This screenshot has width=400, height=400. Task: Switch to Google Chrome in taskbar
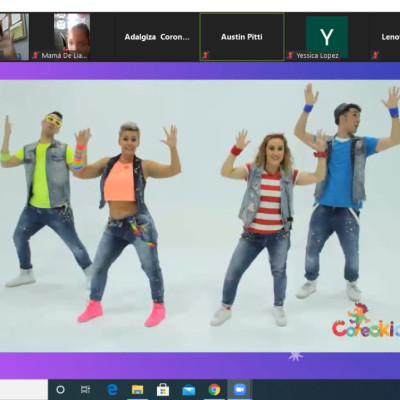pyautogui.click(x=214, y=389)
